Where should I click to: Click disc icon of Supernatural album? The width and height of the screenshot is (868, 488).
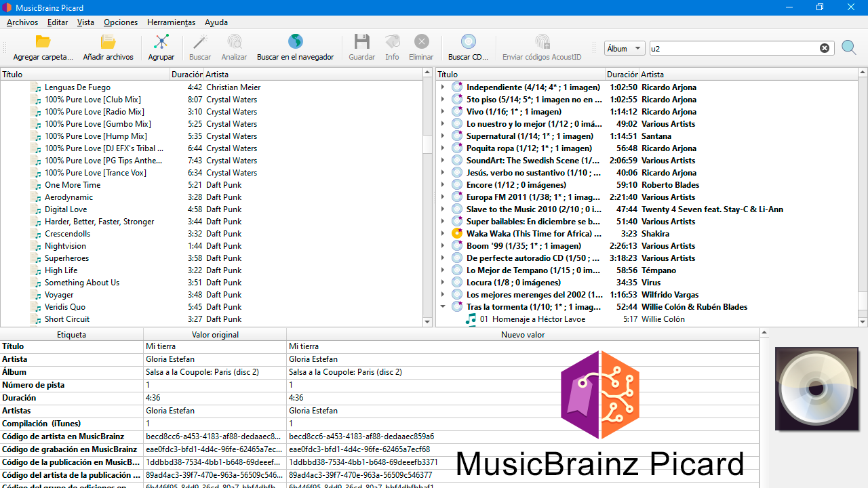(457, 136)
